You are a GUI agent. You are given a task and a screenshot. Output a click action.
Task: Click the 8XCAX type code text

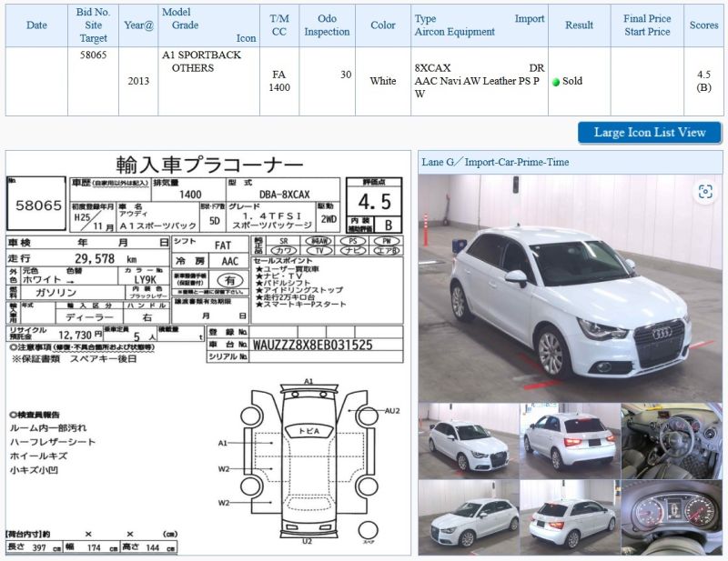pyautogui.click(x=432, y=68)
